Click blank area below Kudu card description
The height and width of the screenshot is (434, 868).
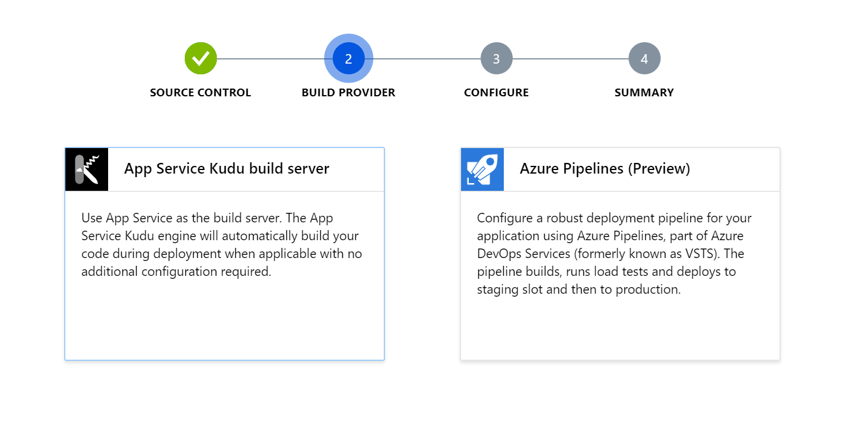pyautogui.click(x=225, y=321)
